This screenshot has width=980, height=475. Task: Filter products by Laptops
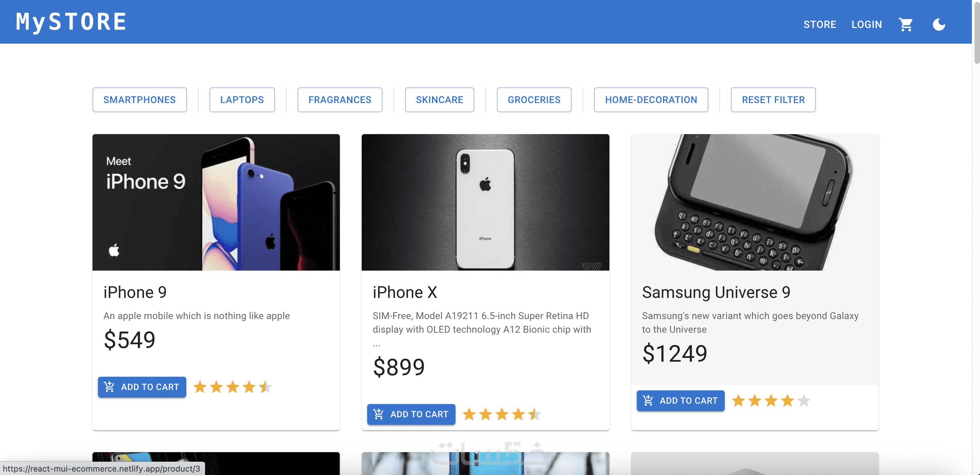point(242,100)
